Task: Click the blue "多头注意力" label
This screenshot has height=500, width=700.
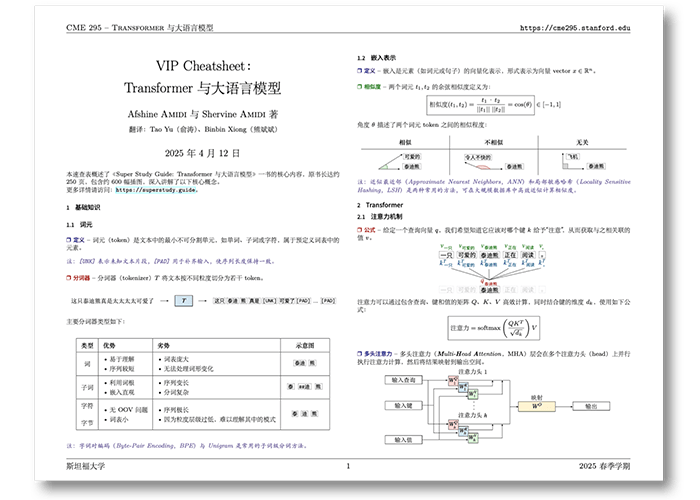Action: (x=378, y=354)
